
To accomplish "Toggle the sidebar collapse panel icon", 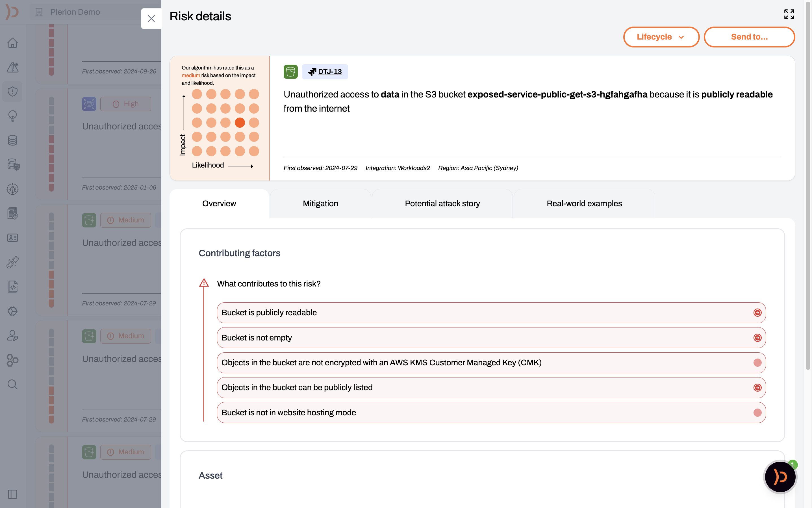I will click(12, 494).
